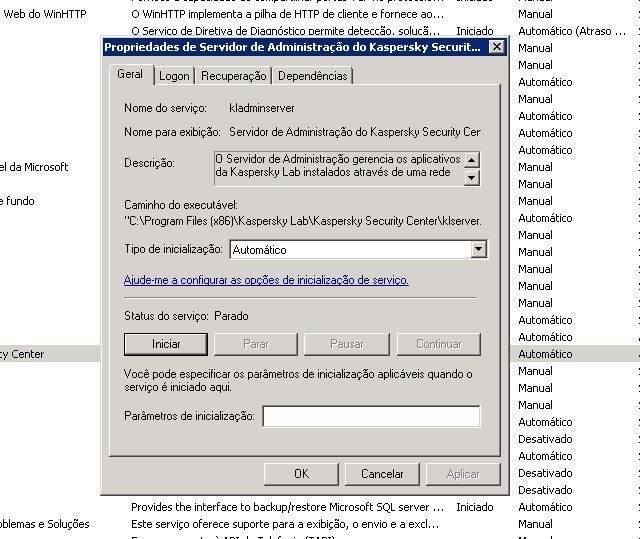Click the executable path text

(x=302, y=221)
